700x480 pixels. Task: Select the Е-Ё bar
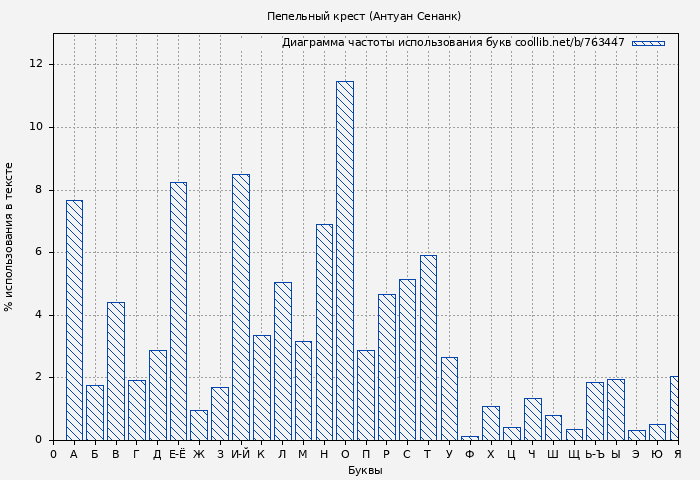(178, 311)
